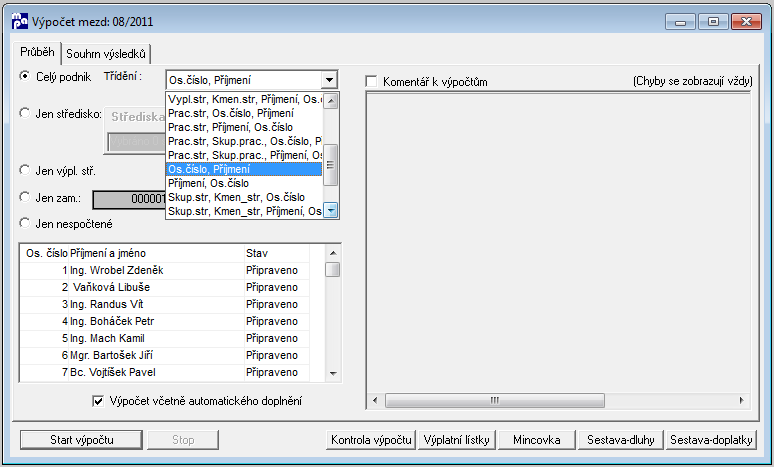Minimize the Výpočet mezd window

click(x=680, y=22)
